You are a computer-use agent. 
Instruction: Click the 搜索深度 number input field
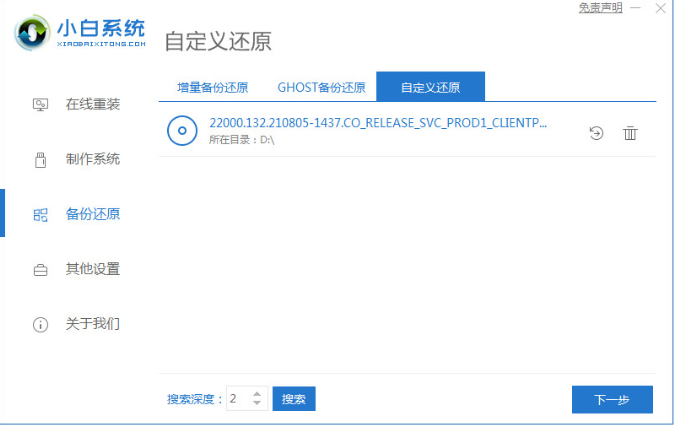pyautogui.click(x=238, y=399)
